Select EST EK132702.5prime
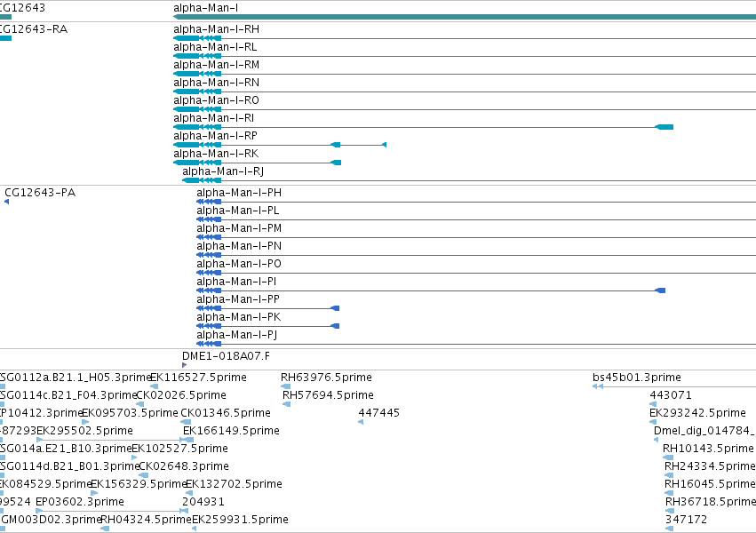Viewport: 756px width, 533px height. pyautogui.click(x=234, y=485)
